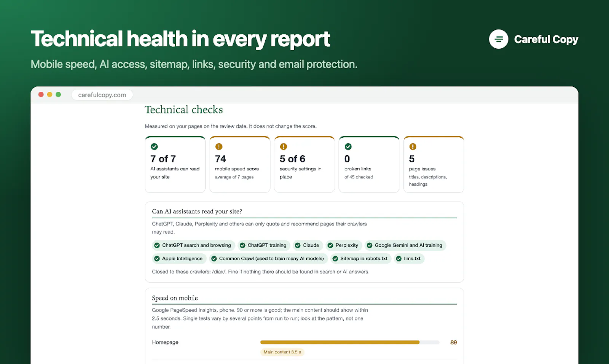Click the 'Apple Intelligence' chip label

point(182,259)
